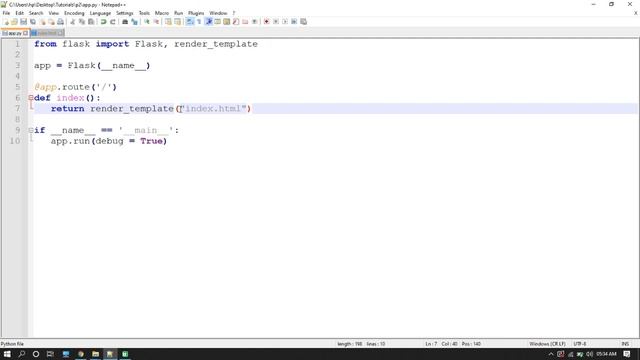This screenshot has width=640, height=360.
Task: Run macro multiple times icon
Action: pyautogui.click(x=294, y=22)
